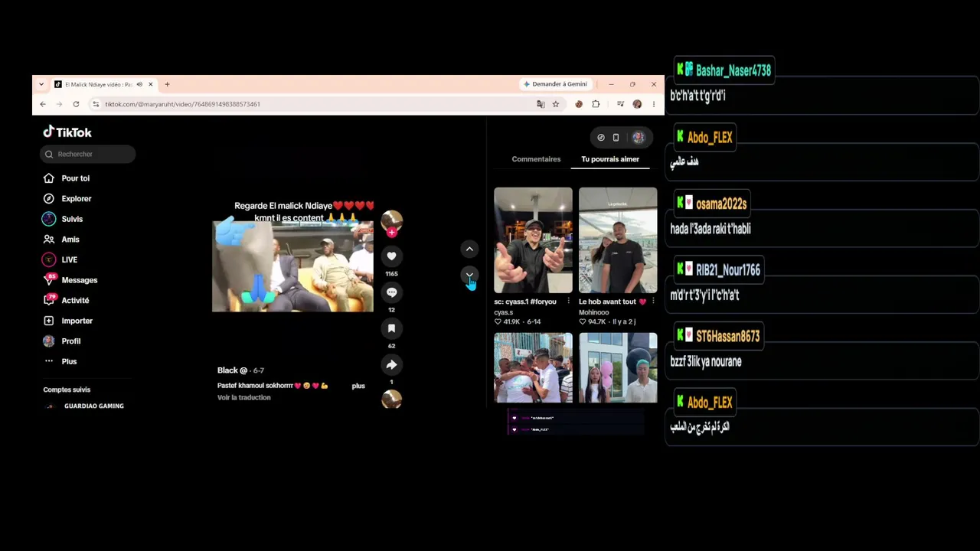980x551 pixels.
Task: Expand the Chrome tab search dropdown
Action: [x=41, y=84]
